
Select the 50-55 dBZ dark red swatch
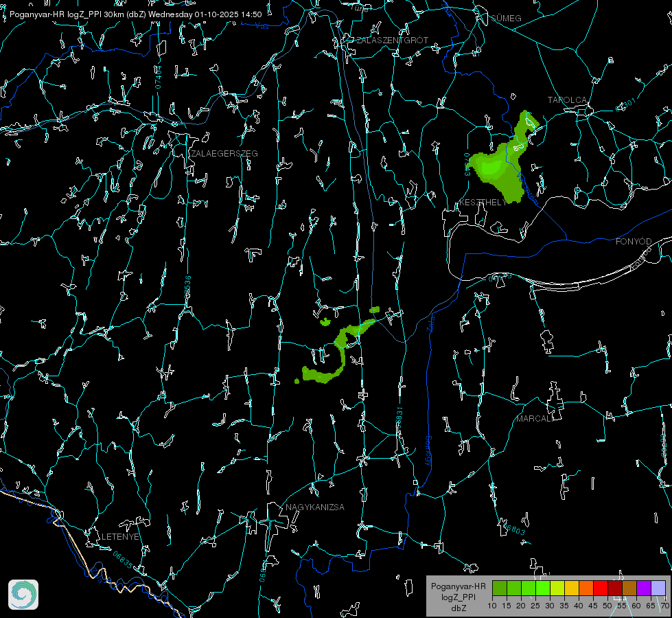point(616,588)
